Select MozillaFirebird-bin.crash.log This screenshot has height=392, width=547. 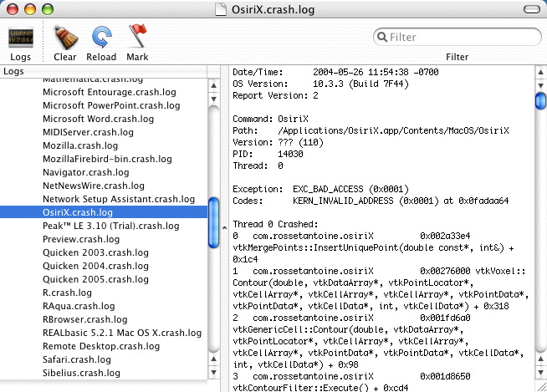click(107, 159)
